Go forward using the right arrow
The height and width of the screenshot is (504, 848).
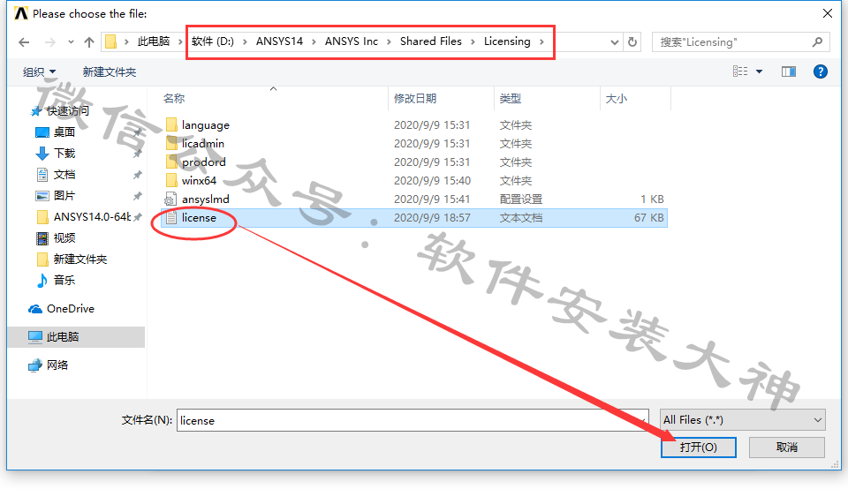click(x=49, y=42)
